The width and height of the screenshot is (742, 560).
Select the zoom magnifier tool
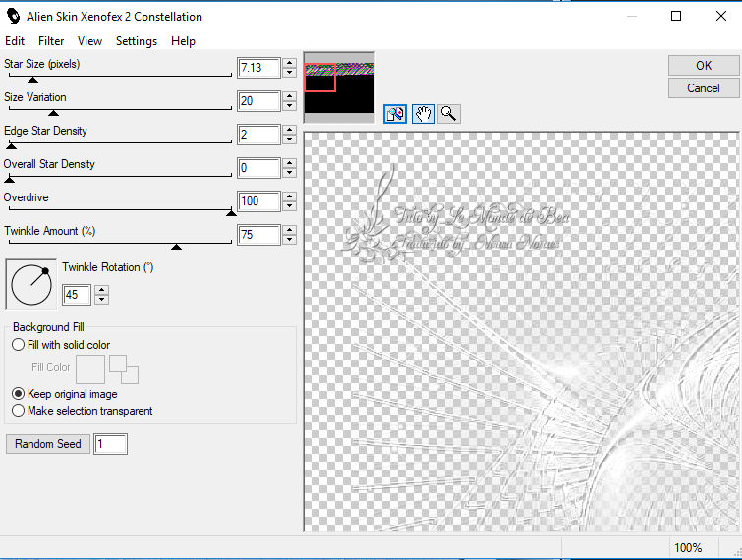pyautogui.click(x=448, y=114)
